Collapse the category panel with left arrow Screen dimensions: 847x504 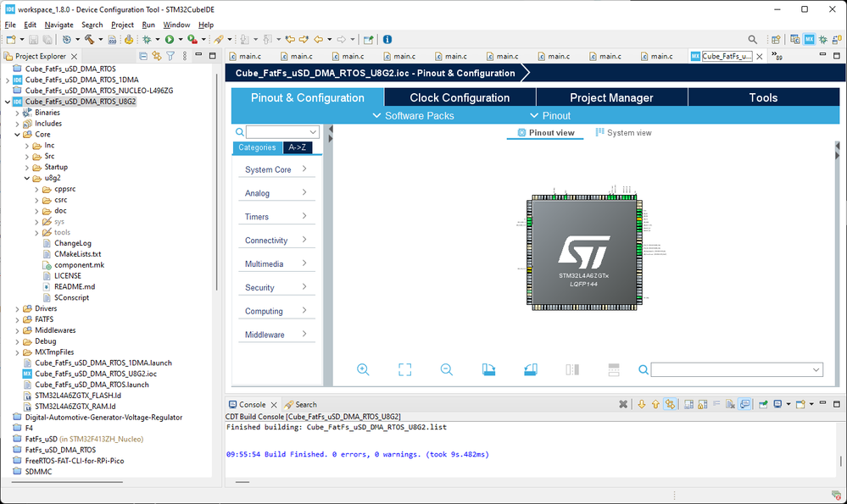(331, 129)
